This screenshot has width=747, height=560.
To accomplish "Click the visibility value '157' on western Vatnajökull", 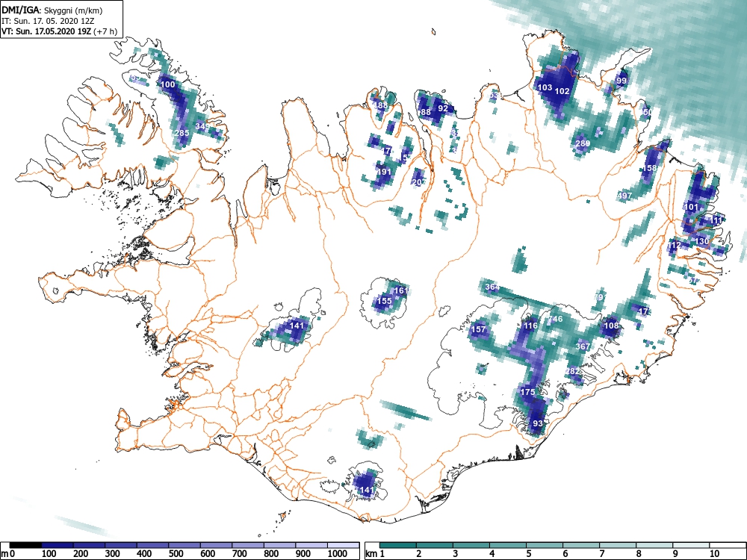I will point(478,329).
